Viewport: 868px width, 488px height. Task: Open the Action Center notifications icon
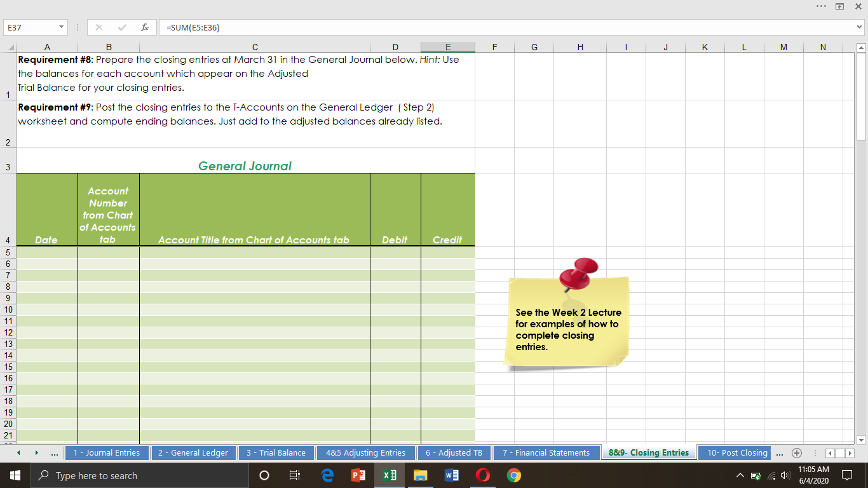point(846,475)
